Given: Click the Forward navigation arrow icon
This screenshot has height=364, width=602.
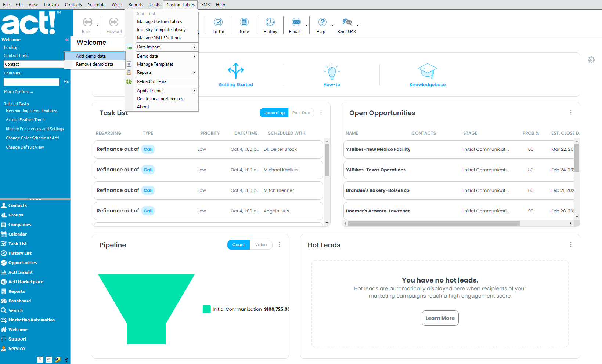Looking at the screenshot, I should click(x=114, y=22).
